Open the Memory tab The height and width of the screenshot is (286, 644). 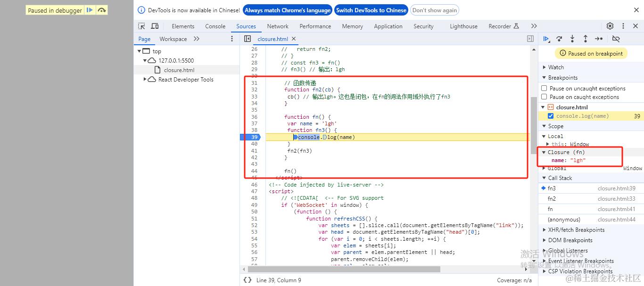point(352,26)
